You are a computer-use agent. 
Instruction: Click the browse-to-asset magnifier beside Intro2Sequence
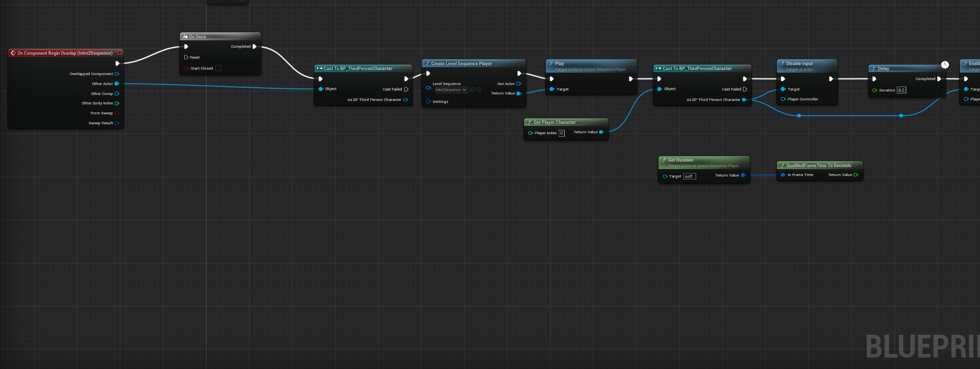point(479,90)
